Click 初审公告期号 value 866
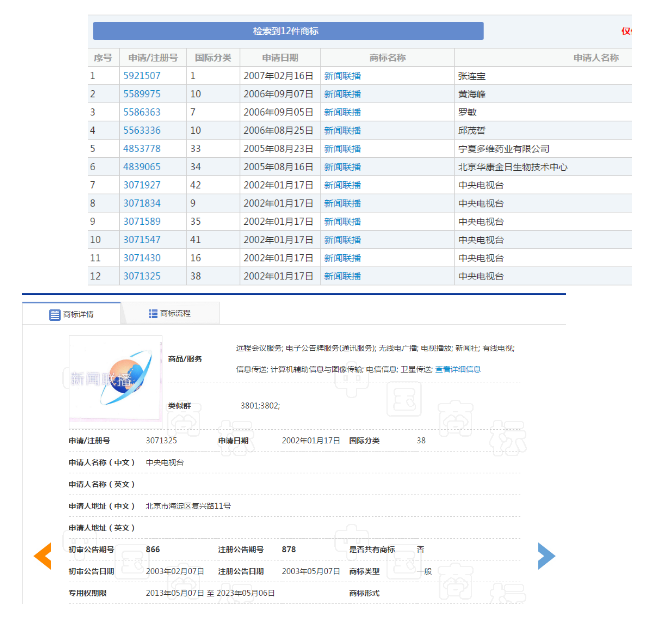670x620 pixels. point(153,549)
